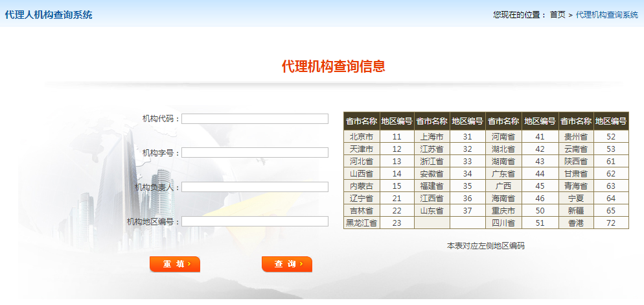Click the 机构负责人 input field

[x=255, y=187]
